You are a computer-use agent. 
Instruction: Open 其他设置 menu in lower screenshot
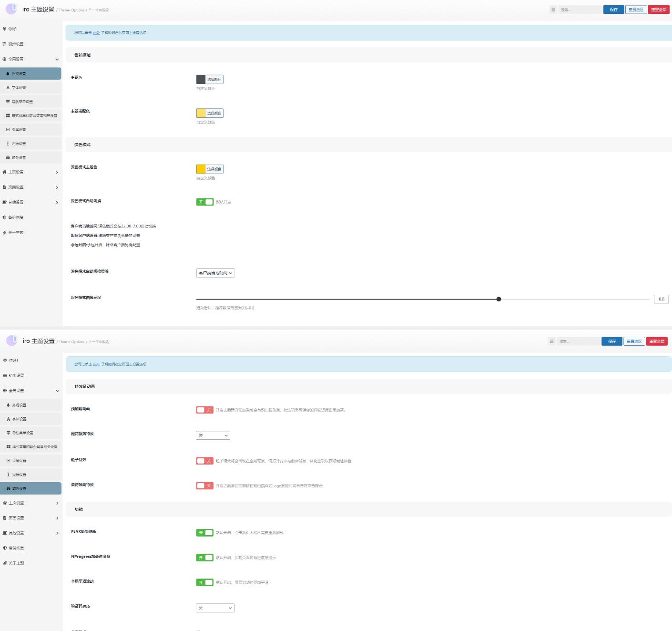(16, 533)
